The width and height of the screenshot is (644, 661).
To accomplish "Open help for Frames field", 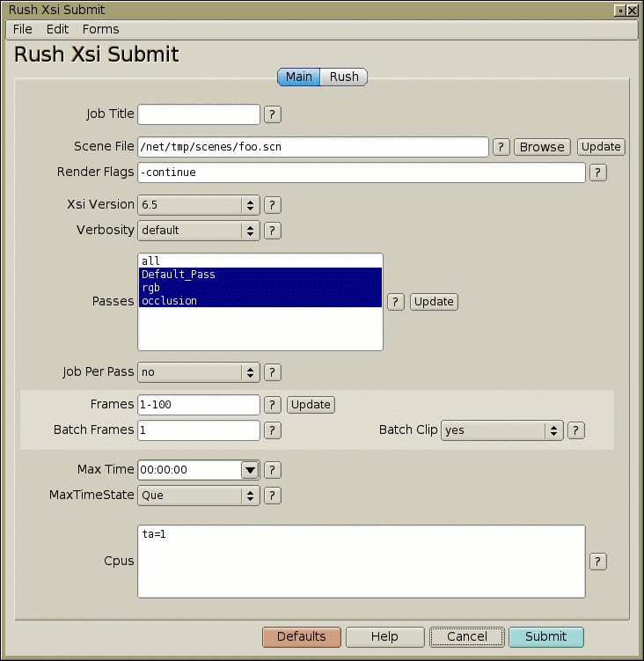I will 272,405.
